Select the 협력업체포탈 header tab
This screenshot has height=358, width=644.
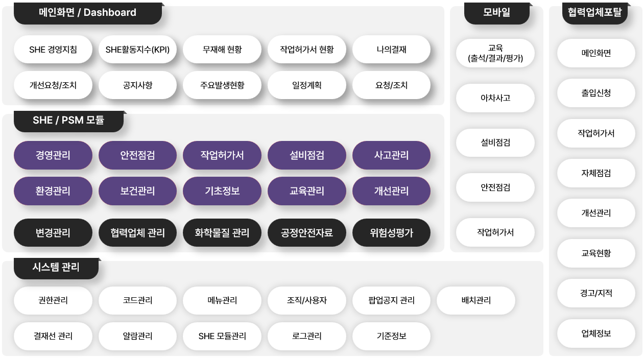point(595,13)
